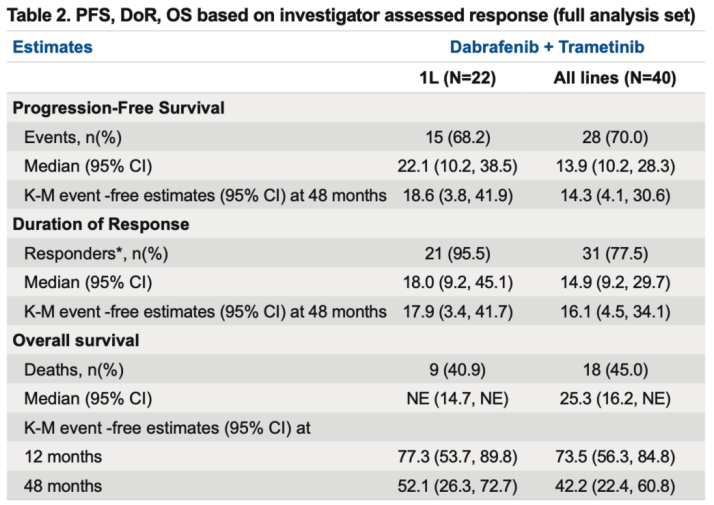Click the Estimates column header
The width and height of the screenshot is (714, 505).
[52, 47]
